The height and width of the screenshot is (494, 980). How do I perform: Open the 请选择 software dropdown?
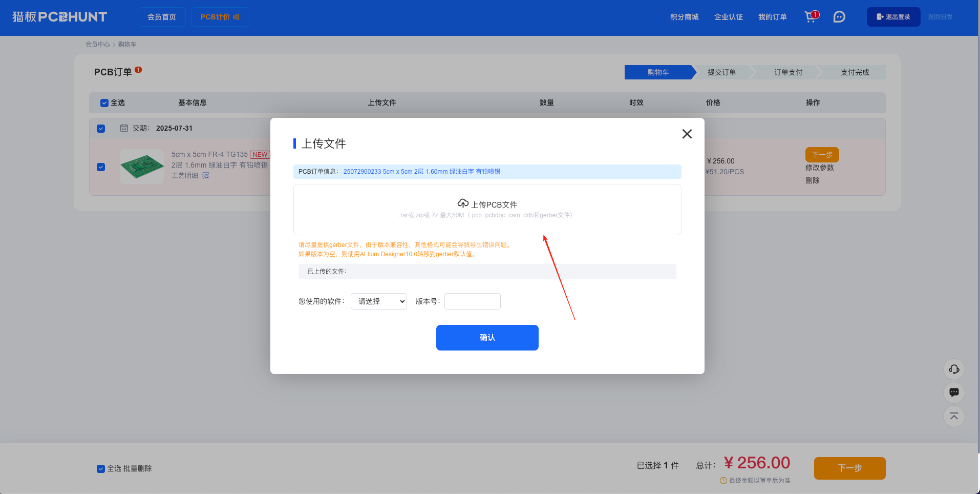click(378, 301)
